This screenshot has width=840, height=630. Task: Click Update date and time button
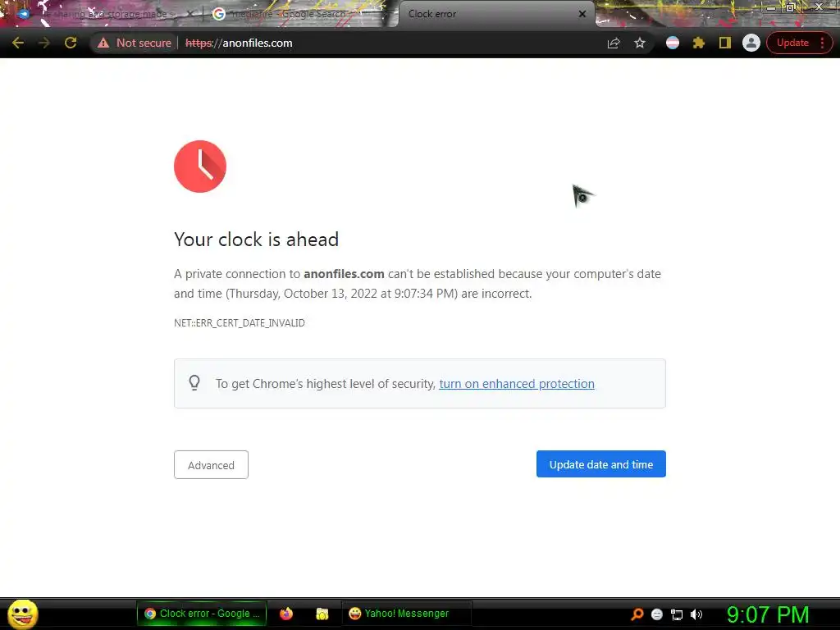point(601,464)
